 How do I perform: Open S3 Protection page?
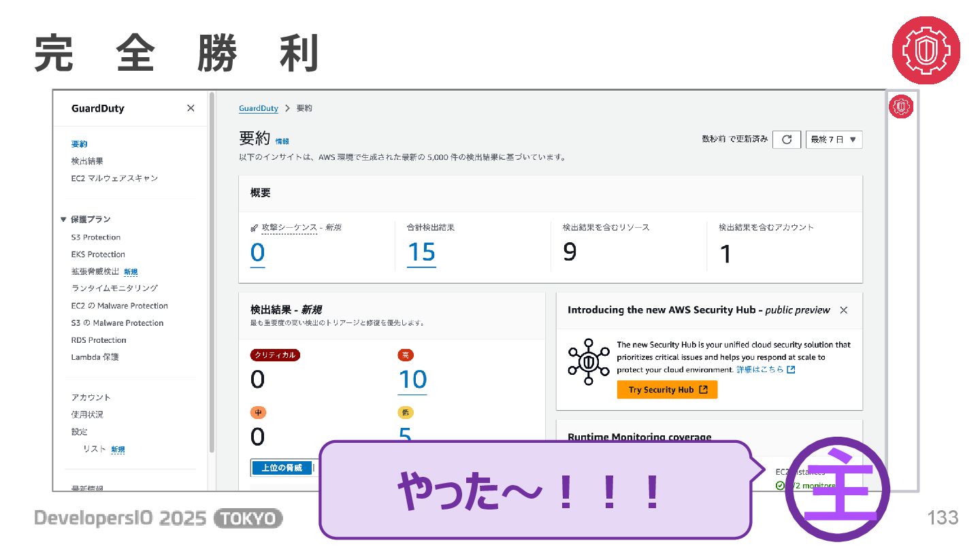pos(95,237)
